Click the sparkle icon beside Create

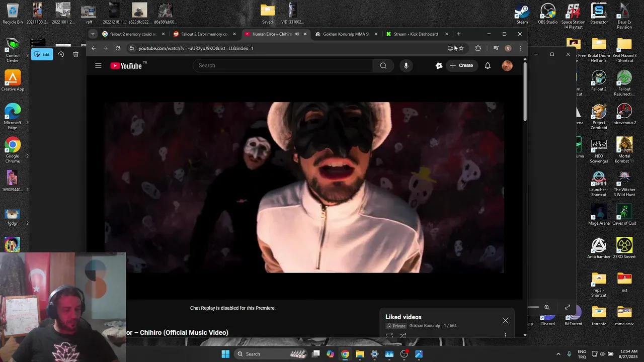439,65
